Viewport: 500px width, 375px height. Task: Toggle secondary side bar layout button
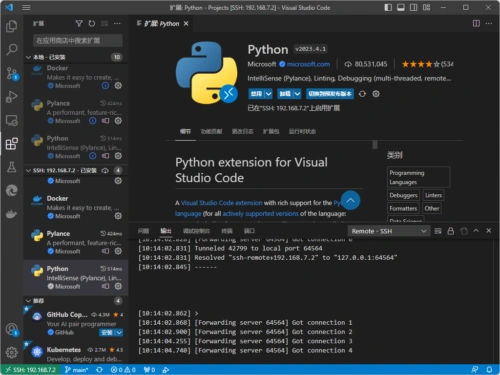coord(413,7)
